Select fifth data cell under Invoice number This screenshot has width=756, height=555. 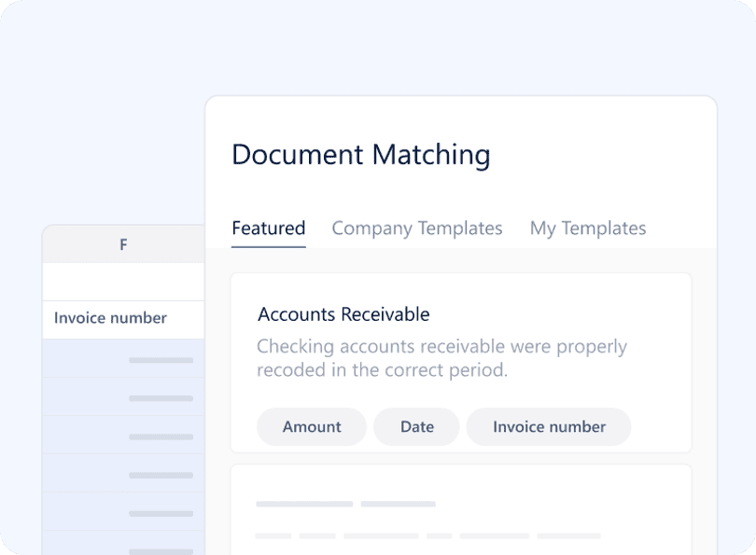[x=123, y=512]
